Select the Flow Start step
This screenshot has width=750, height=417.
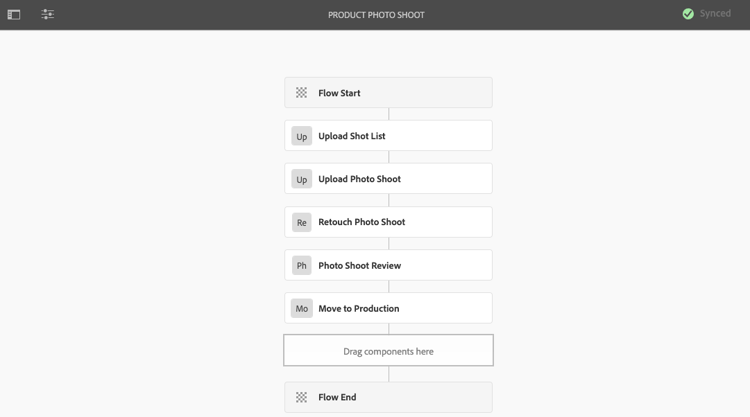click(x=388, y=93)
